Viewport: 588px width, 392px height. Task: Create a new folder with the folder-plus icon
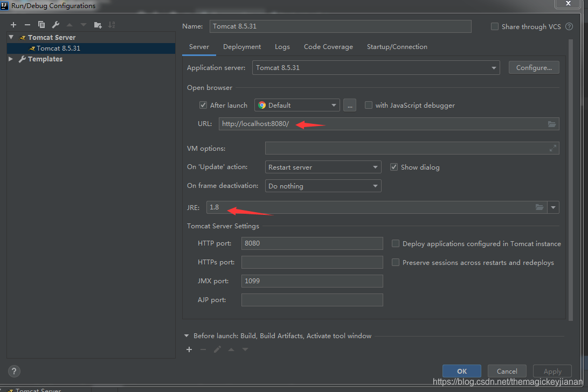tap(98, 25)
